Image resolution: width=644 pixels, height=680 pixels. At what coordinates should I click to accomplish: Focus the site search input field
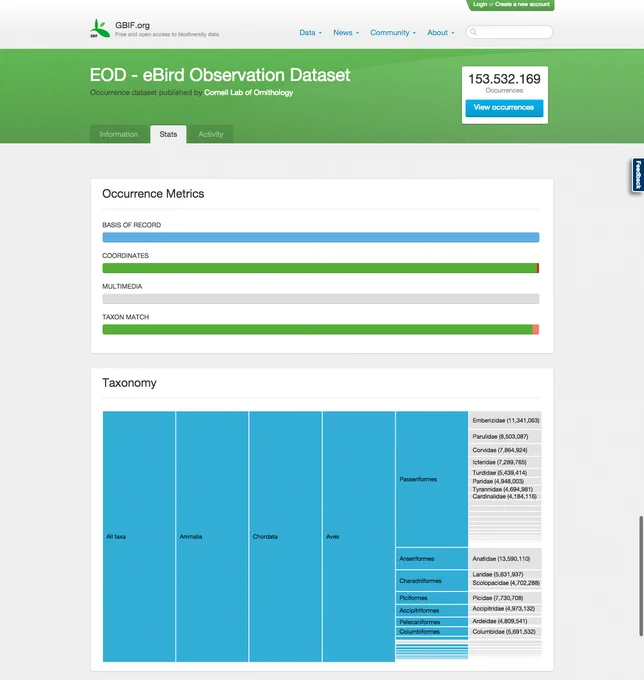pos(509,32)
